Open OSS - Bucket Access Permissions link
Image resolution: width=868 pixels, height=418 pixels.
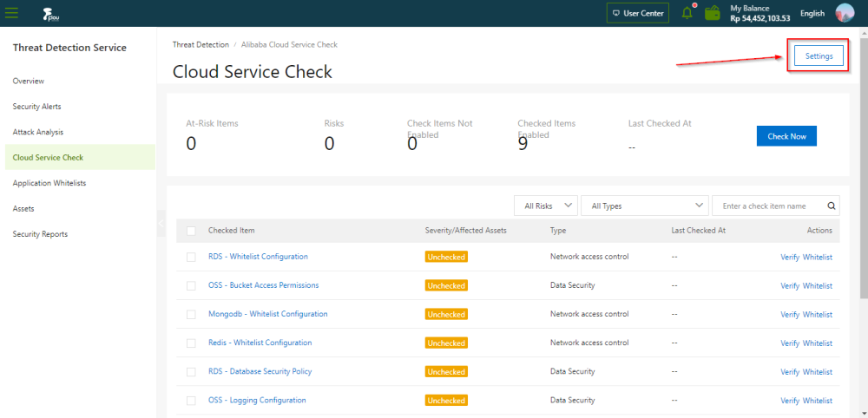point(264,285)
